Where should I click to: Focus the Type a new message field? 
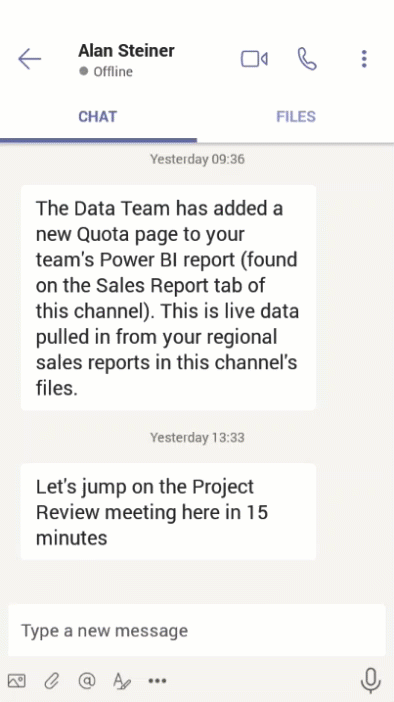(197, 631)
